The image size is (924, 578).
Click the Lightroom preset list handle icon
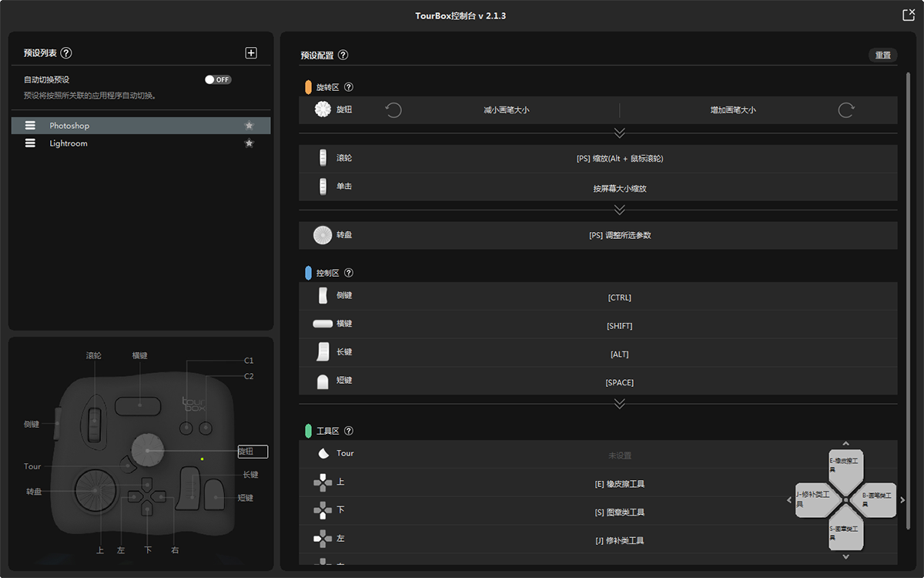tap(30, 143)
